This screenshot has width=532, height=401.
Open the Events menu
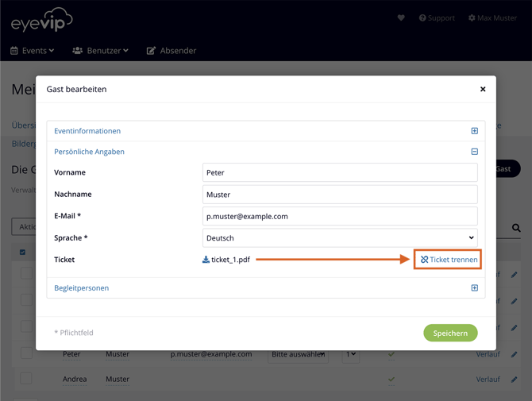pyautogui.click(x=33, y=51)
